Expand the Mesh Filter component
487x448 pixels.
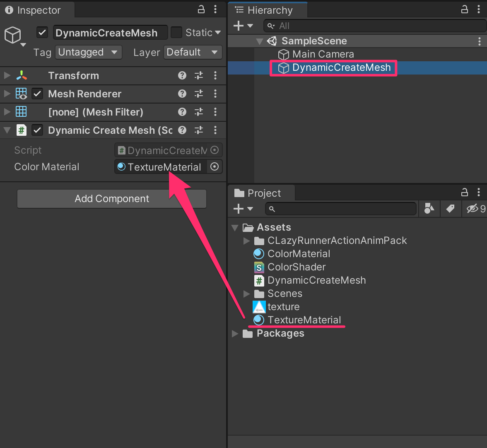point(7,112)
